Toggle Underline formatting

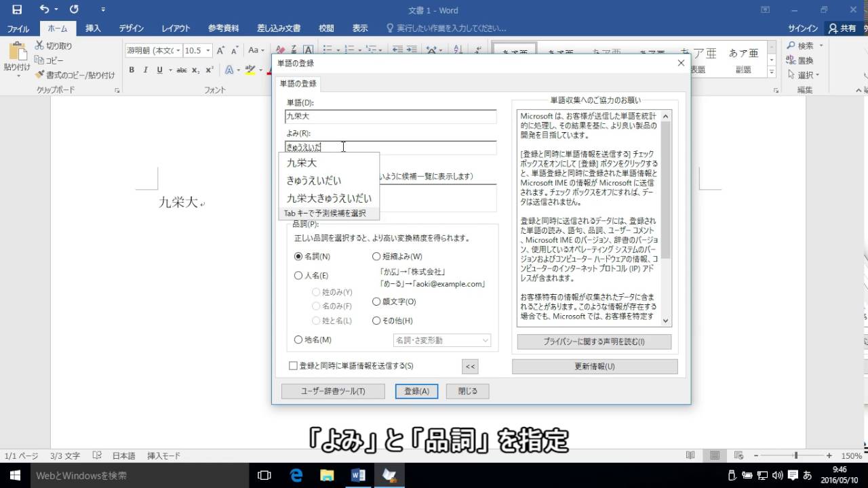(160, 70)
